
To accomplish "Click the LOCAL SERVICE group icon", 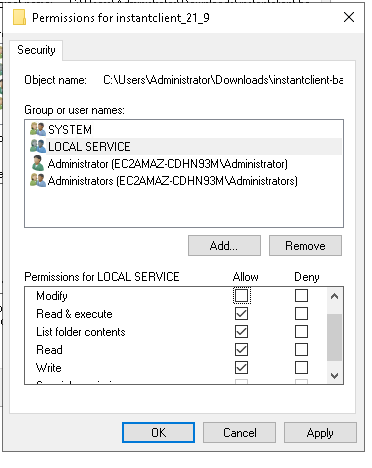I will click(x=38, y=146).
